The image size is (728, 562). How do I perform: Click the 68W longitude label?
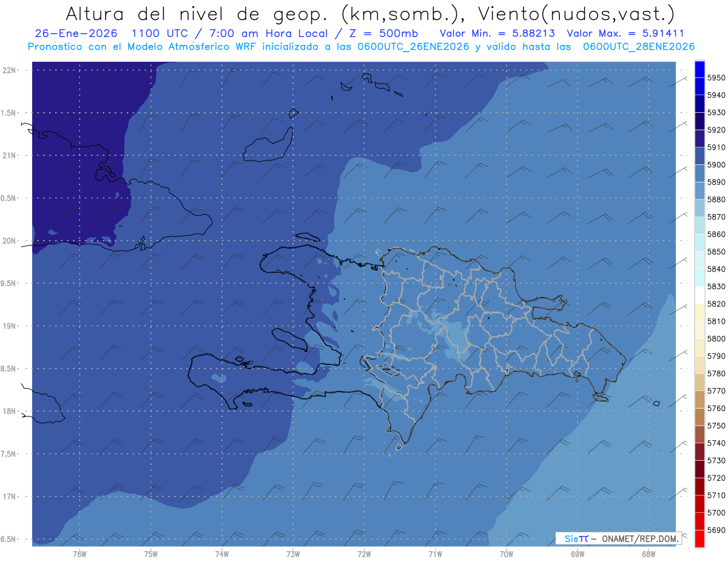click(x=649, y=555)
